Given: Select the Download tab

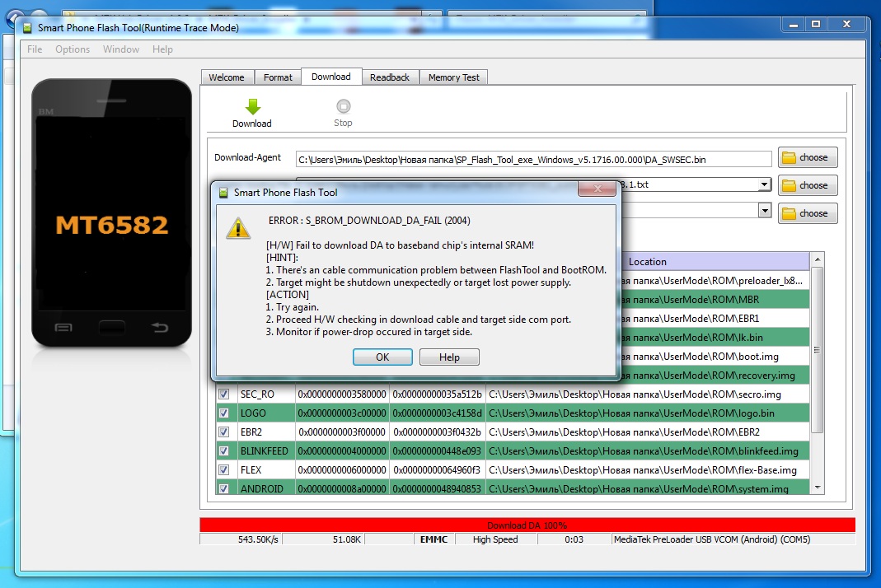Looking at the screenshot, I should 331,77.
